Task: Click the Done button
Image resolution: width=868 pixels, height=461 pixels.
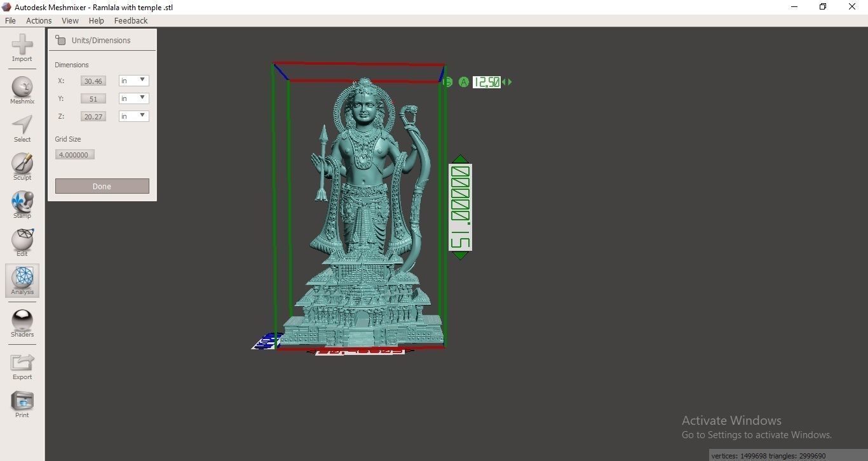Action: coord(102,186)
